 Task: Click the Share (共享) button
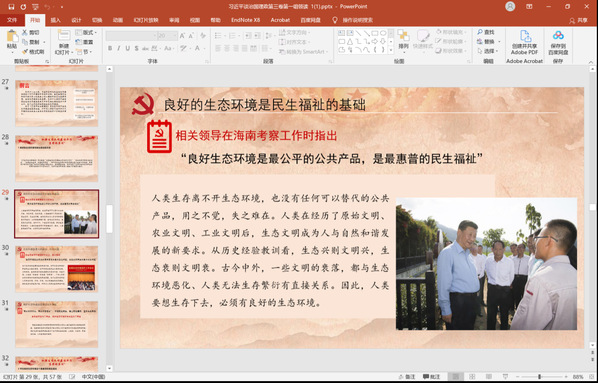(x=578, y=21)
